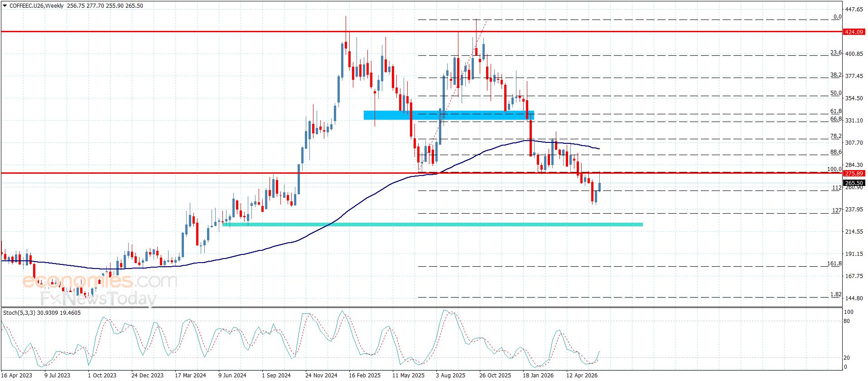This screenshot has height=381, width=868.
Task: Click the red 424.09 price tag
Action: tap(854, 32)
